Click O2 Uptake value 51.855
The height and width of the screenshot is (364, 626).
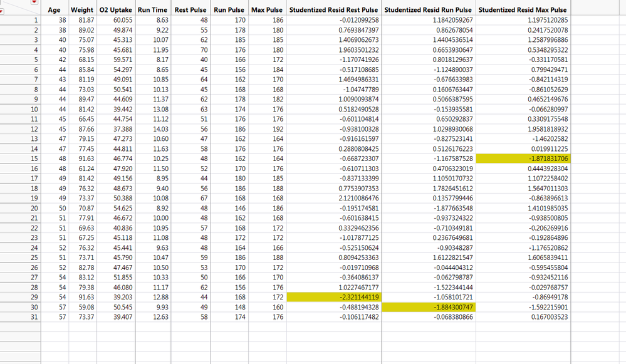[x=123, y=278]
